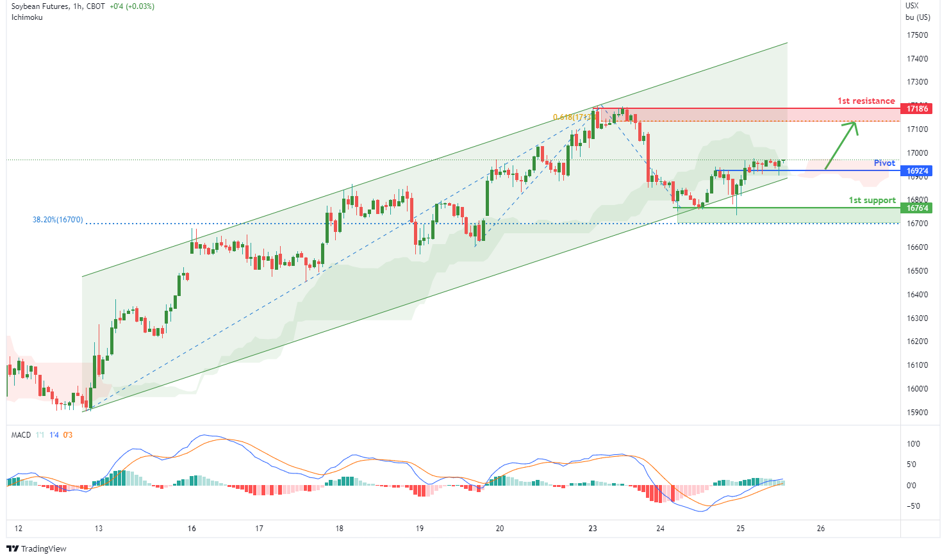Click the date label 26 on time axis
Image resolution: width=942 pixels, height=560 pixels.
click(821, 529)
